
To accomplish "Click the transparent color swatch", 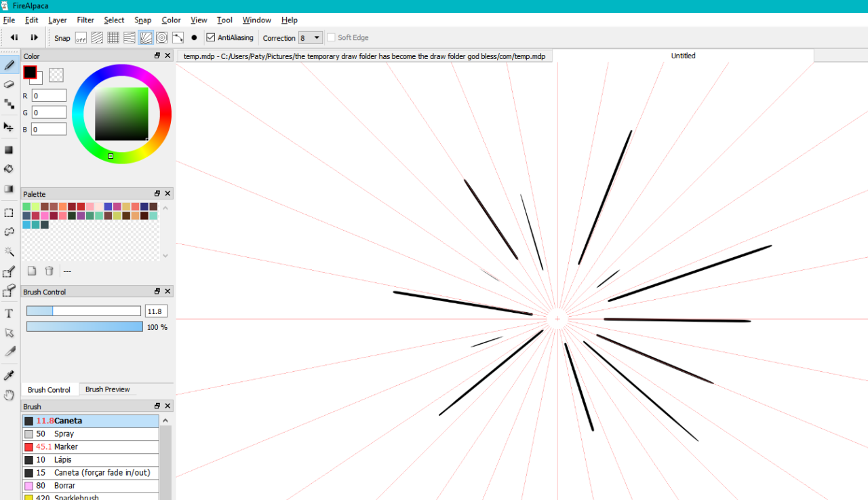I will pyautogui.click(x=56, y=75).
